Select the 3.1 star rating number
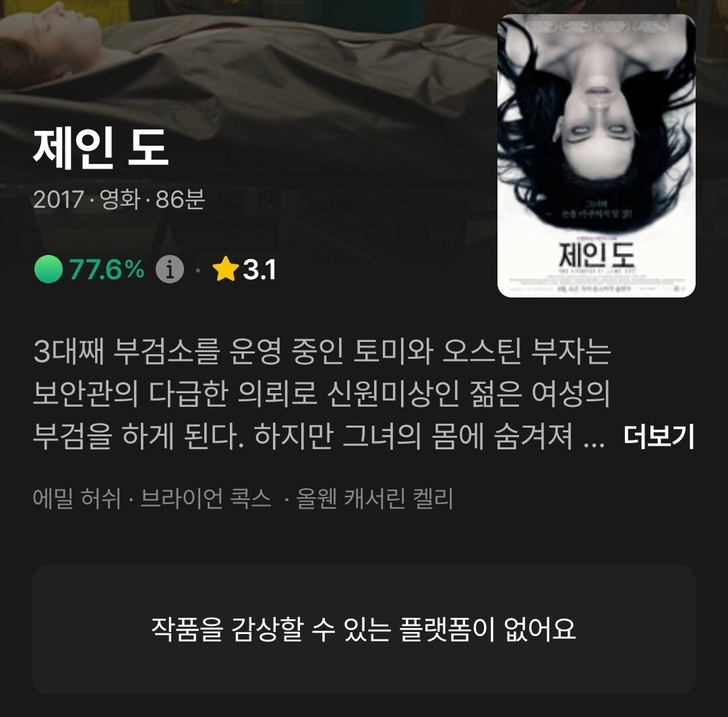Viewport: 728px width, 717px height. [260, 270]
